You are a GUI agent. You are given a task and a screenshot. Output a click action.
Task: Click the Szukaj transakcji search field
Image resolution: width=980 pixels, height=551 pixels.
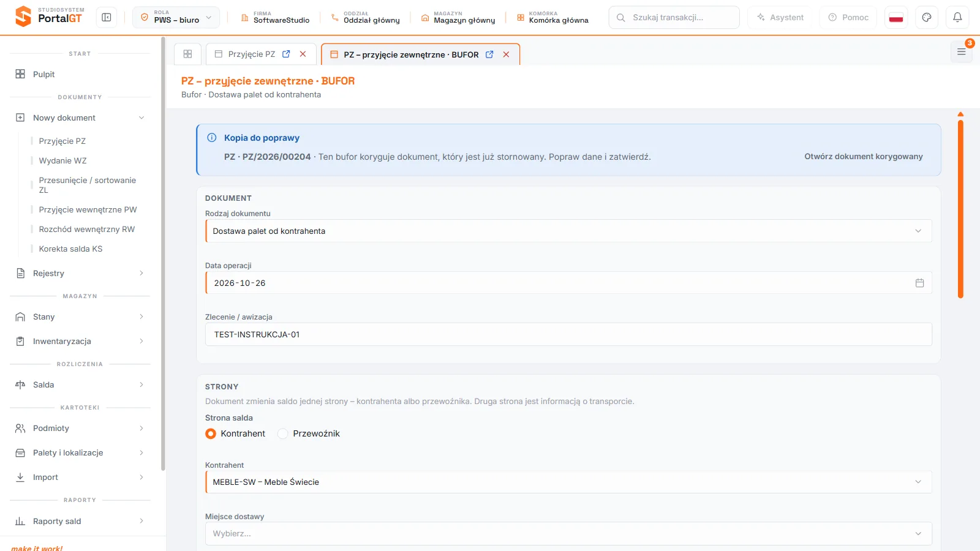point(674,17)
